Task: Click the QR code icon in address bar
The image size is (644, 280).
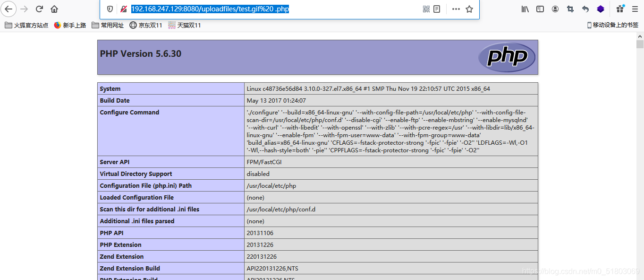Action: tap(426, 9)
